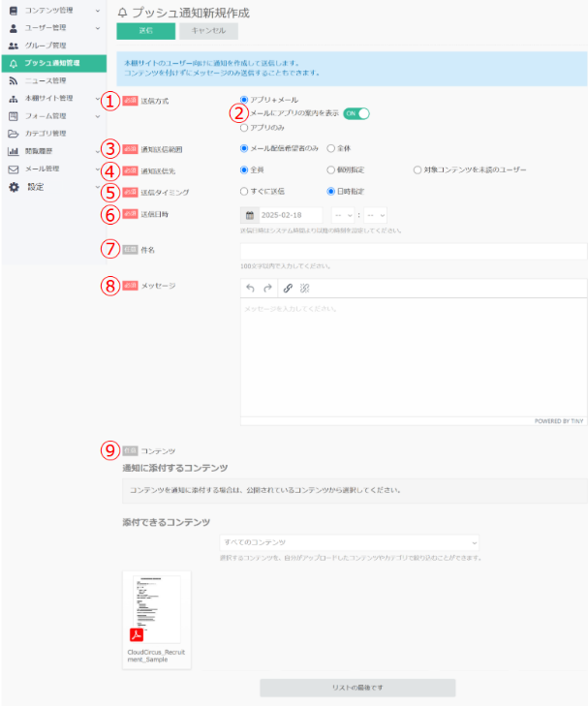This screenshot has height=706, width=588.
Task: Select the アプリのみ radio option
Action: (244, 127)
